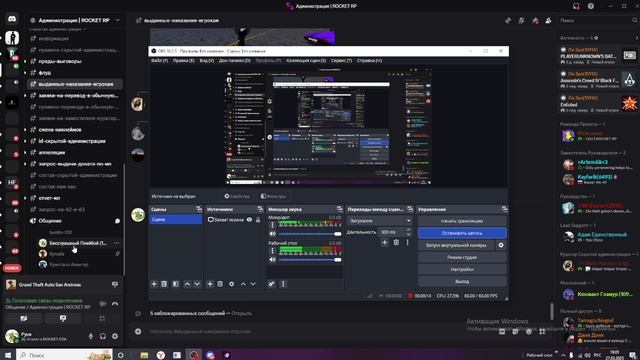Open OBS Вид menu

(207, 60)
